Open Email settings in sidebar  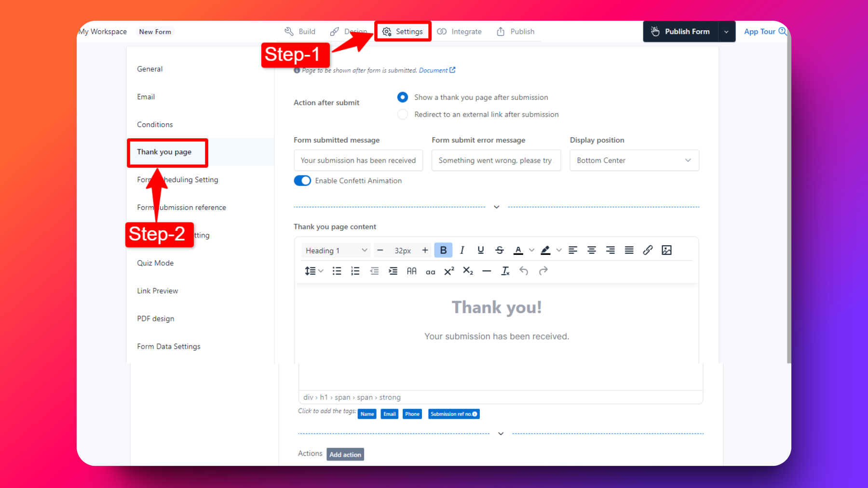pos(146,97)
